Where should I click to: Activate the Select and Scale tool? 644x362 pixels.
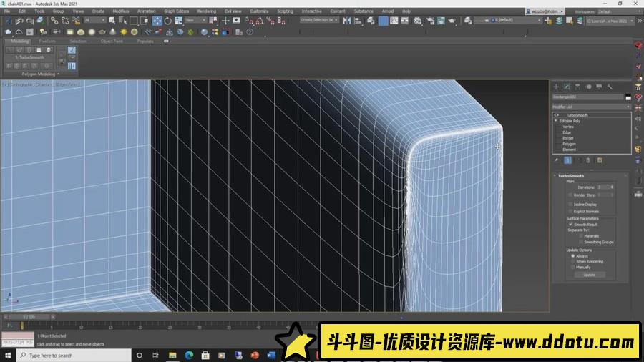(179, 21)
